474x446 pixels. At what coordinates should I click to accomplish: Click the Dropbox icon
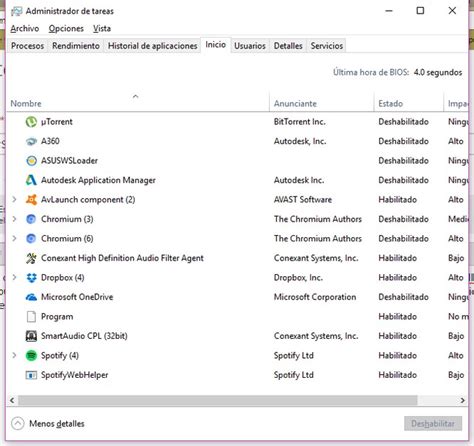[31, 278]
